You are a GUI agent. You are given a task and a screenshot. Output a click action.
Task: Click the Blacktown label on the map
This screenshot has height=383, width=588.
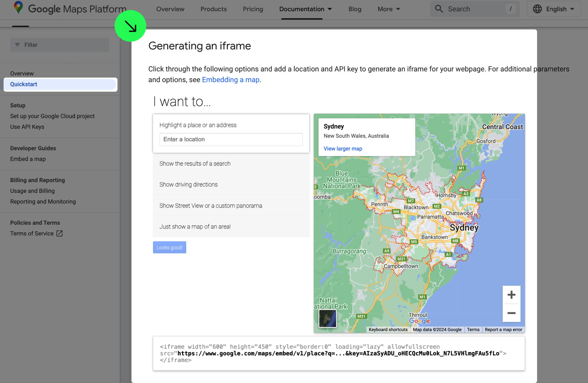(416, 207)
